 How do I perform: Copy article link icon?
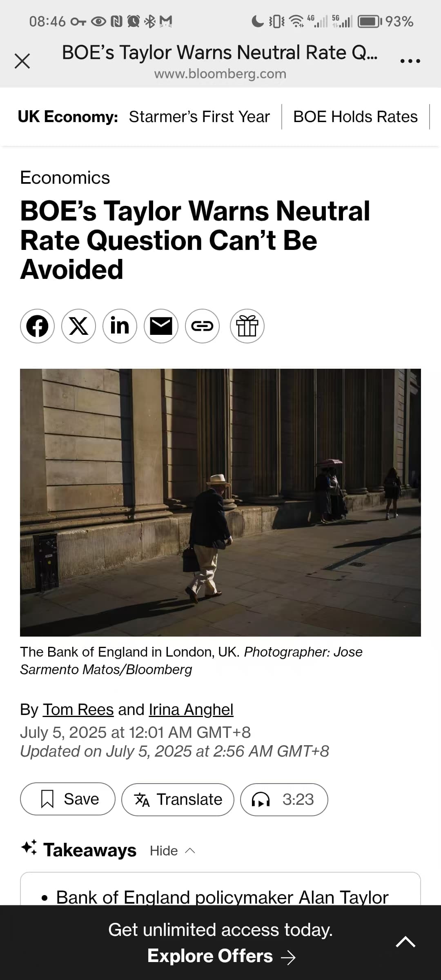click(x=202, y=326)
